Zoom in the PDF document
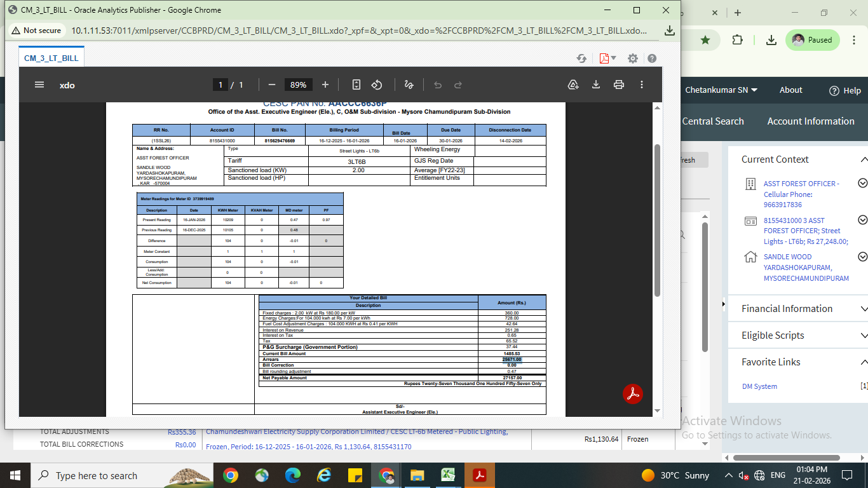 325,85
